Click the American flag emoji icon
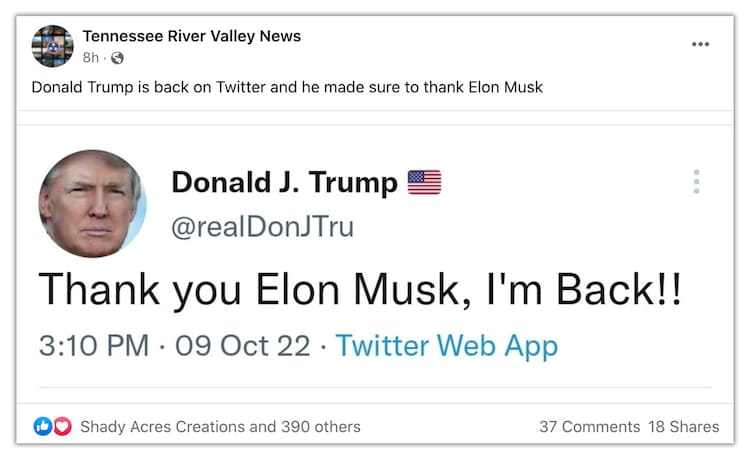The width and height of the screenshot is (750, 463). click(x=424, y=182)
